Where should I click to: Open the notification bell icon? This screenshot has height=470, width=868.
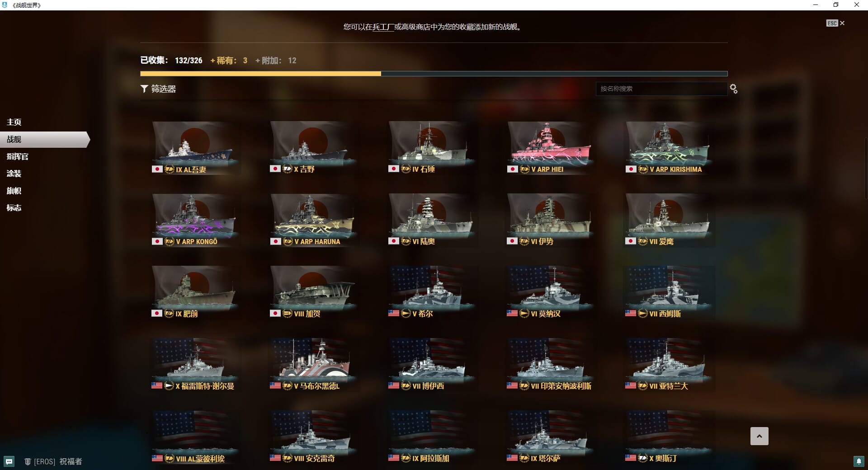[x=859, y=461]
